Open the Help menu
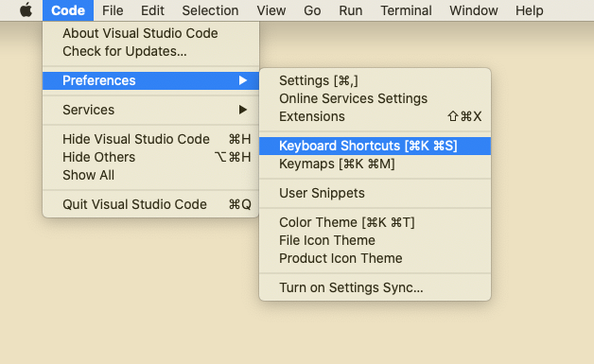 click(530, 10)
